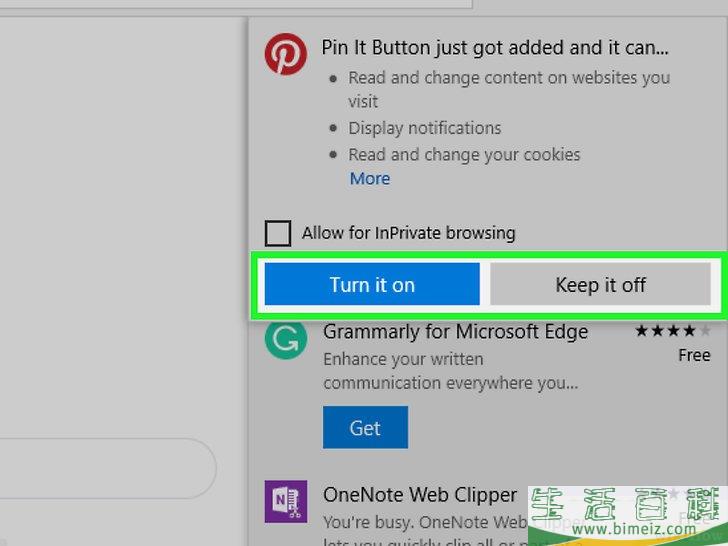Screen dimensions: 728x546
Task: Click the rounded search field at left
Action: [108, 468]
